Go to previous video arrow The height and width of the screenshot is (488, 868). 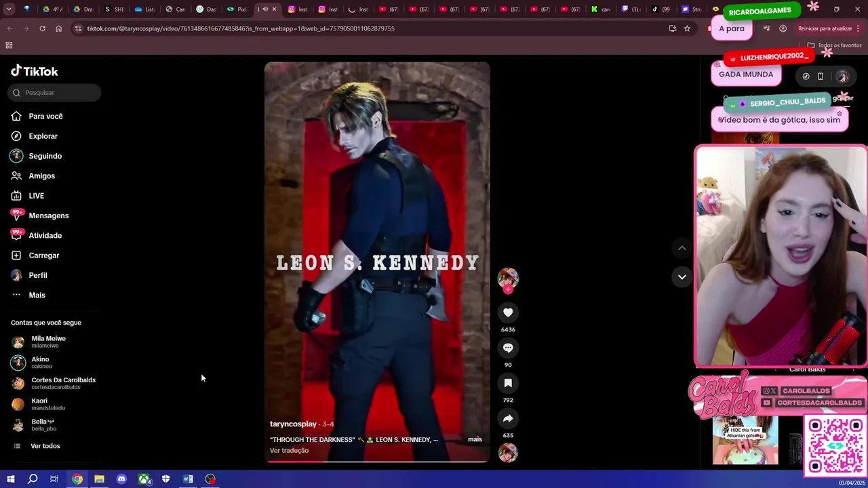tap(682, 248)
